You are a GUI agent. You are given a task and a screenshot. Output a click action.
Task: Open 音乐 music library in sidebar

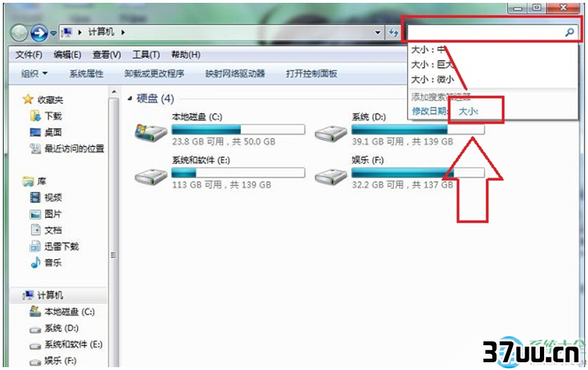(46, 262)
